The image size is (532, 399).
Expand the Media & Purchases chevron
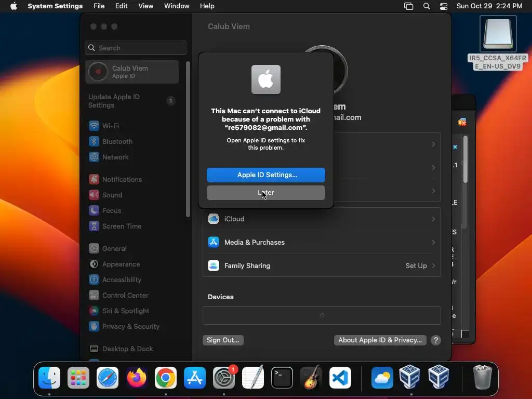[x=434, y=243]
